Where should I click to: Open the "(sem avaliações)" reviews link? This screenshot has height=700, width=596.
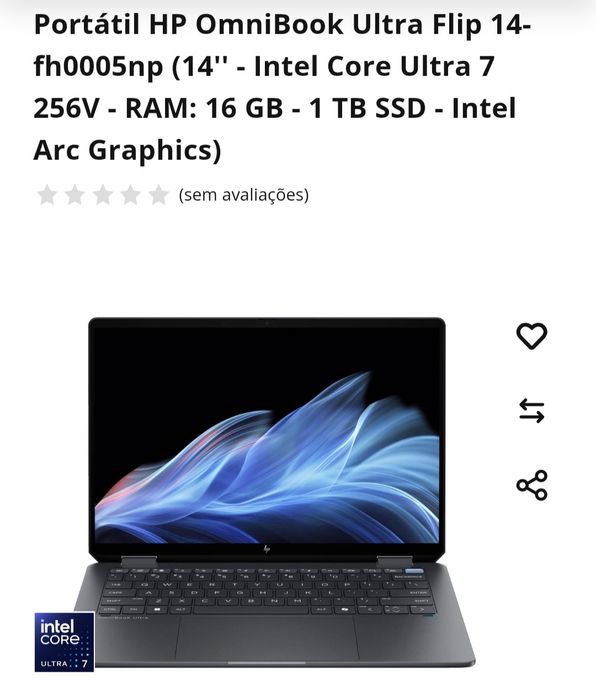[x=244, y=195]
